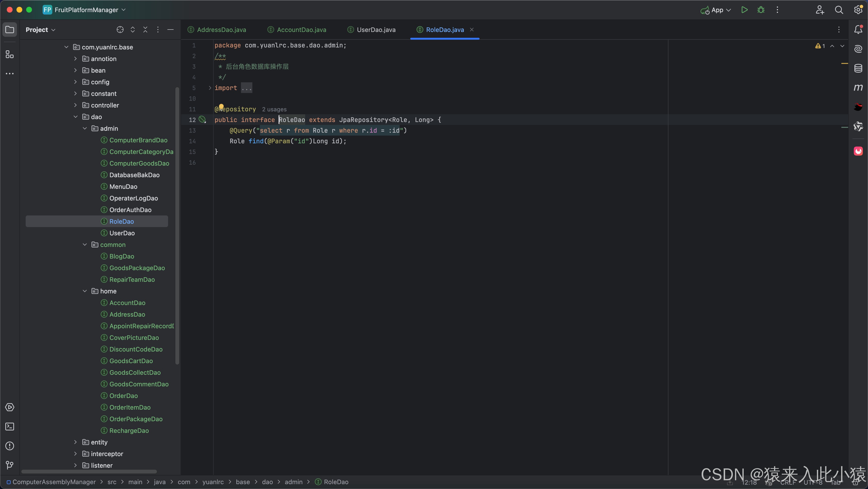
Task: Open Project panel options menu
Action: 158,30
